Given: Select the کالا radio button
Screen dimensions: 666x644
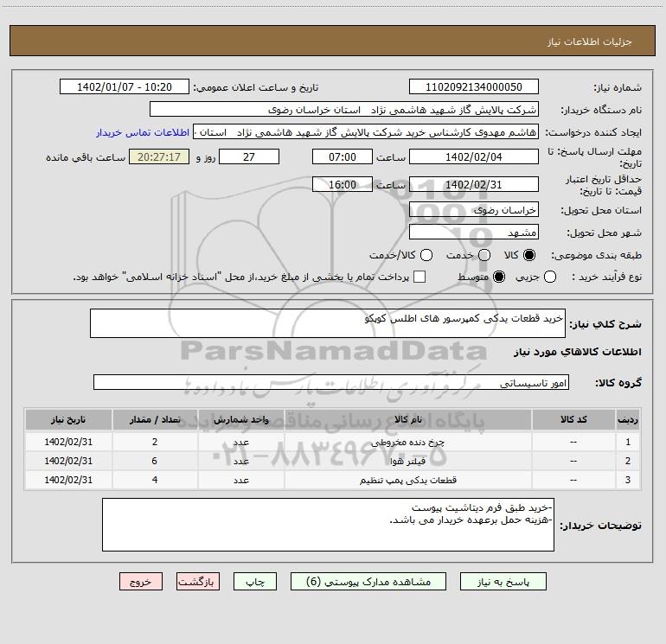Looking at the screenshot, I should (529, 255).
